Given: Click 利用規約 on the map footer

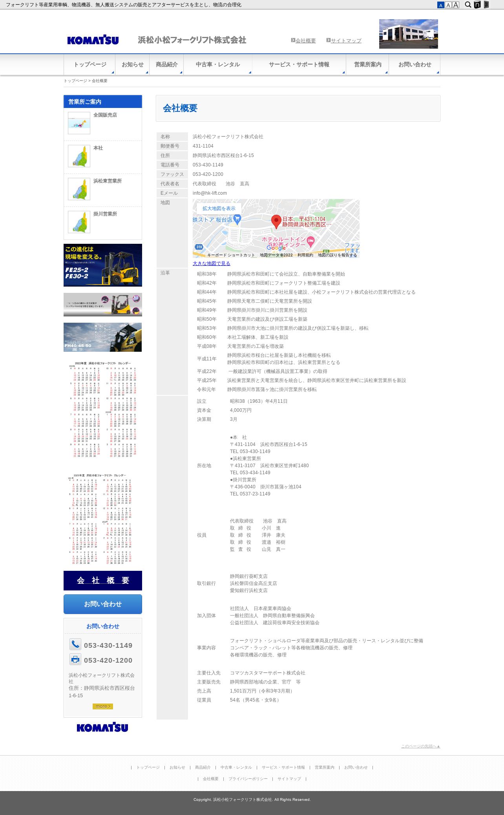Looking at the screenshot, I should [x=305, y=255].
